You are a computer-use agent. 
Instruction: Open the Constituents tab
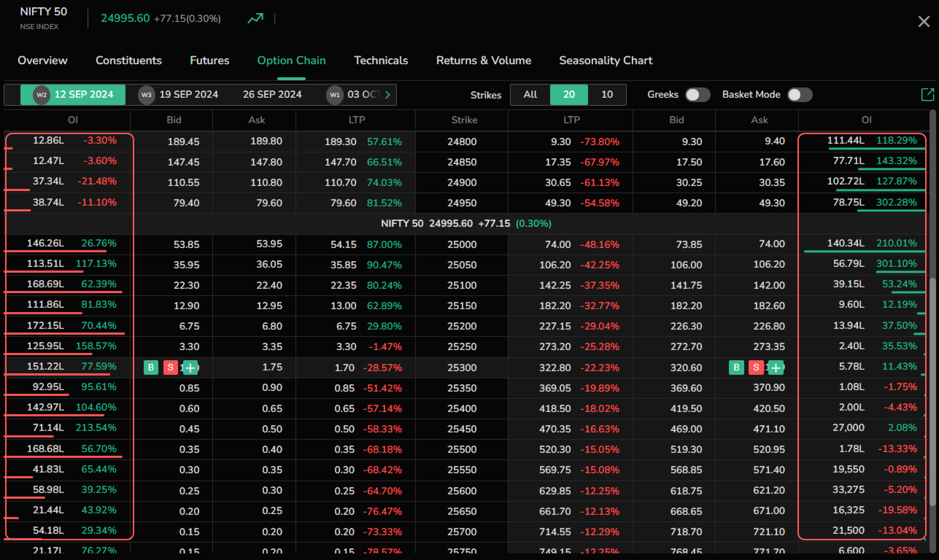tap(129, 61)
